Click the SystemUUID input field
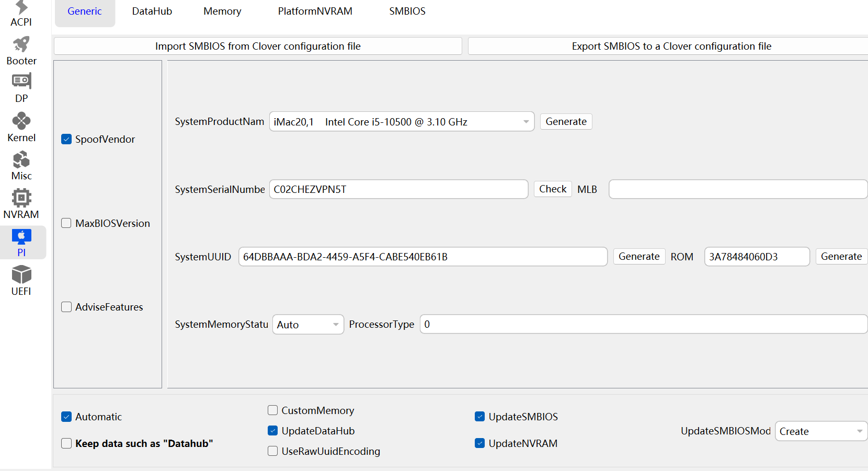This screenshot has height=471, width=868. pos(423,257)
